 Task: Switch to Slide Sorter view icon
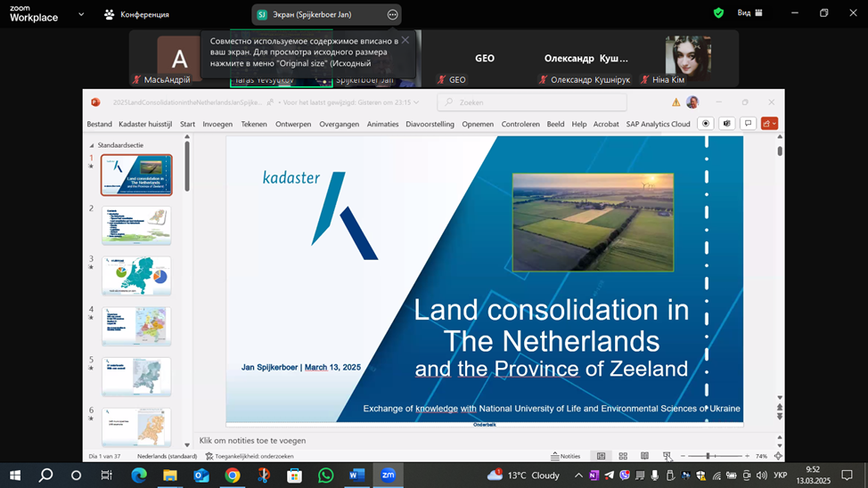623,456
